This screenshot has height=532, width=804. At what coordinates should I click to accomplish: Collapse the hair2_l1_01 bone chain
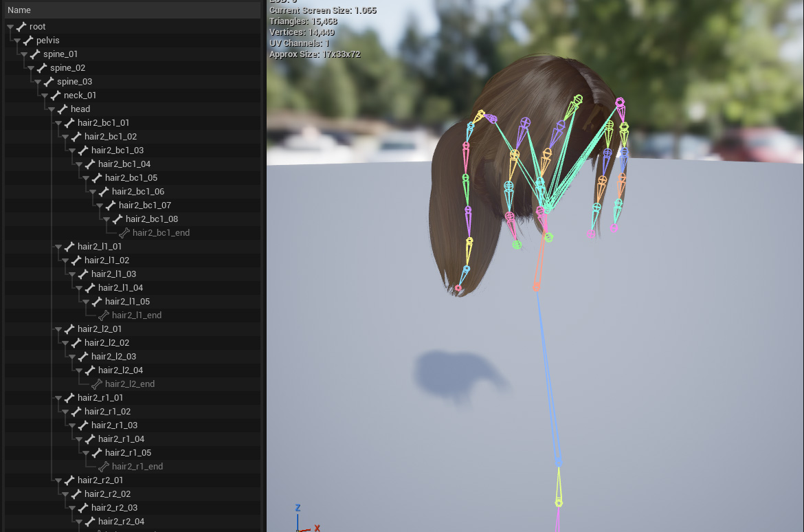58,247
